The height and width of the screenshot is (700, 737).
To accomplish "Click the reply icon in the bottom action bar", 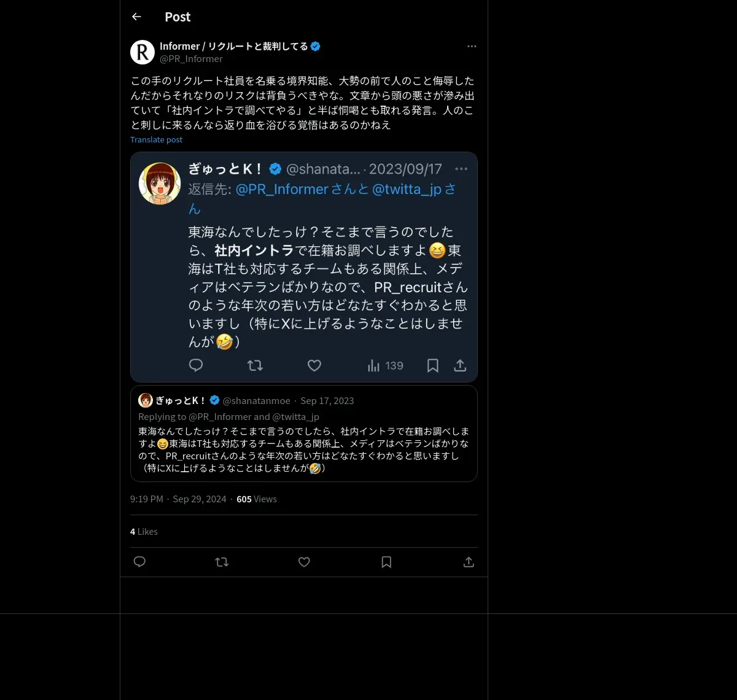I will [x=139, y=562].
